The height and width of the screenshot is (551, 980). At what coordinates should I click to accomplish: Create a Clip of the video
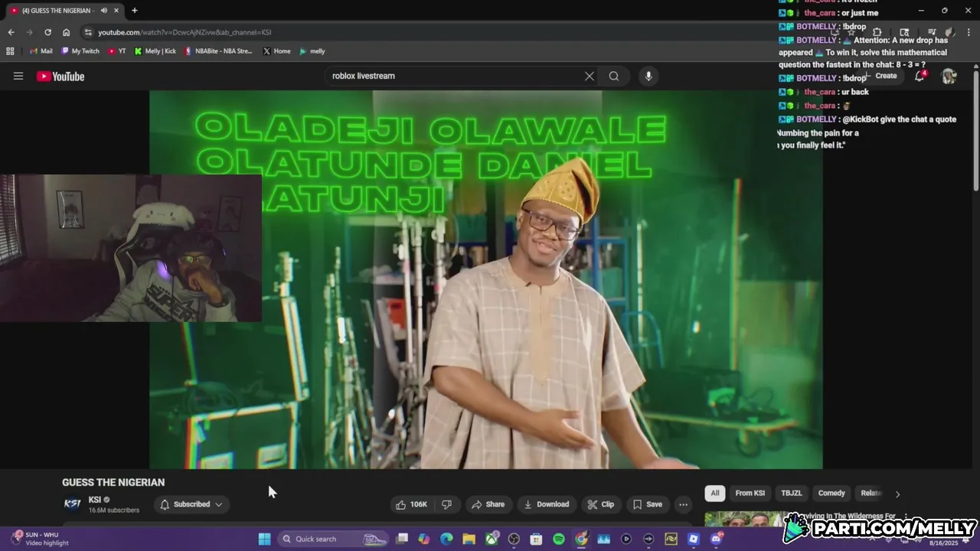pyautogui.click(x=601, y=504)
